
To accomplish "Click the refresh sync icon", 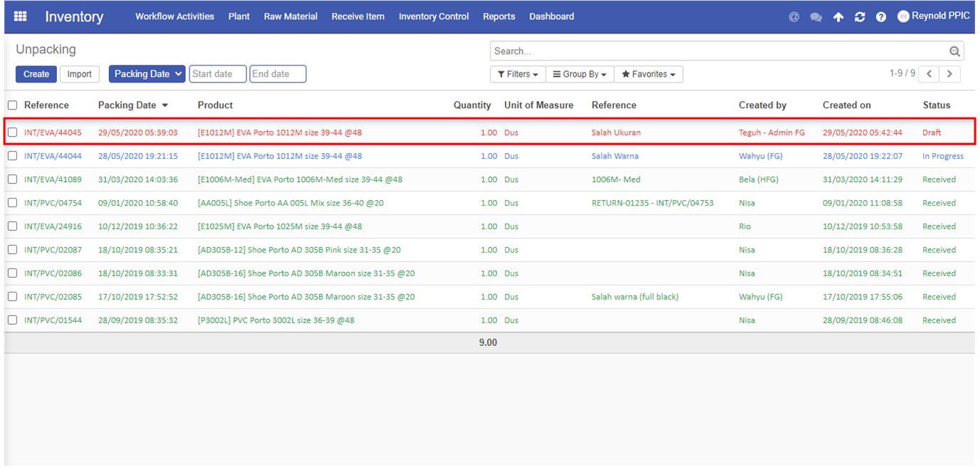I will click(x=860, y=17).
